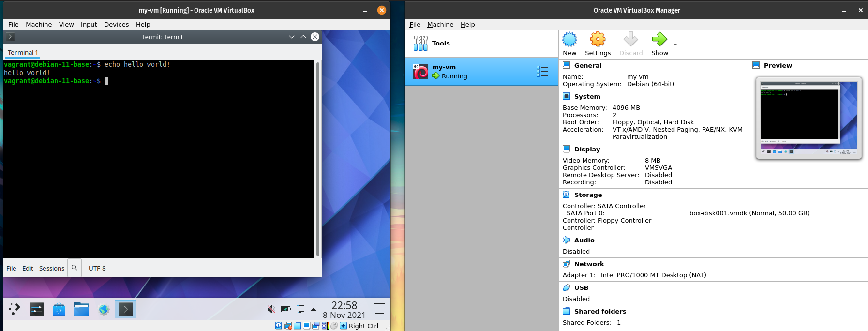The image size is (868, 331).
Task: Click the USB section icon
Action: [x=567, y=287]
